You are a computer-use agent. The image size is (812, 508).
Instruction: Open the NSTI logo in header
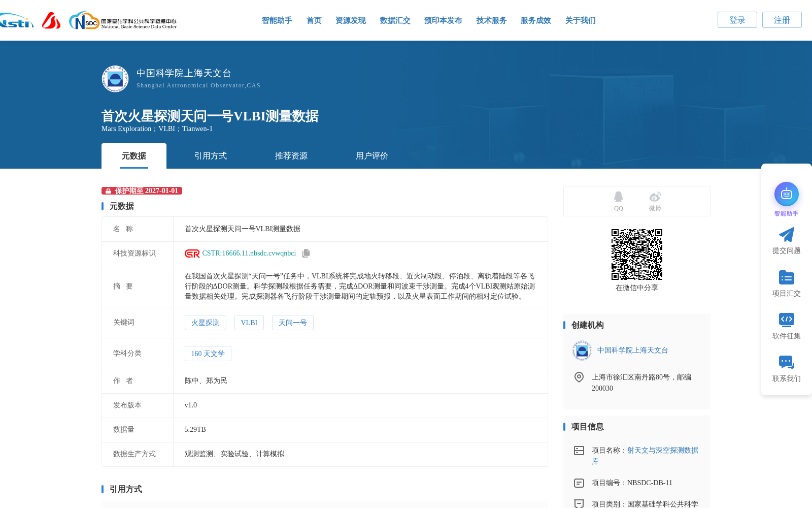coord(16,21)
